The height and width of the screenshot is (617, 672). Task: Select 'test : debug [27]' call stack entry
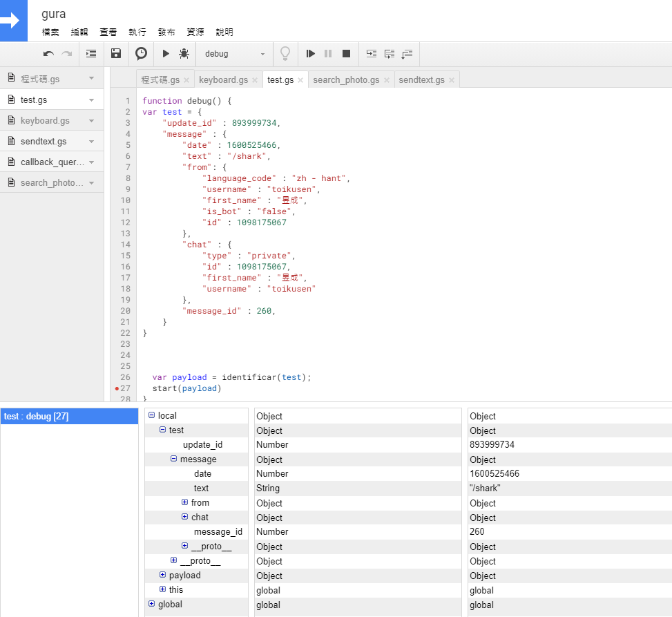pyautogui.click(x=36, y=416)
